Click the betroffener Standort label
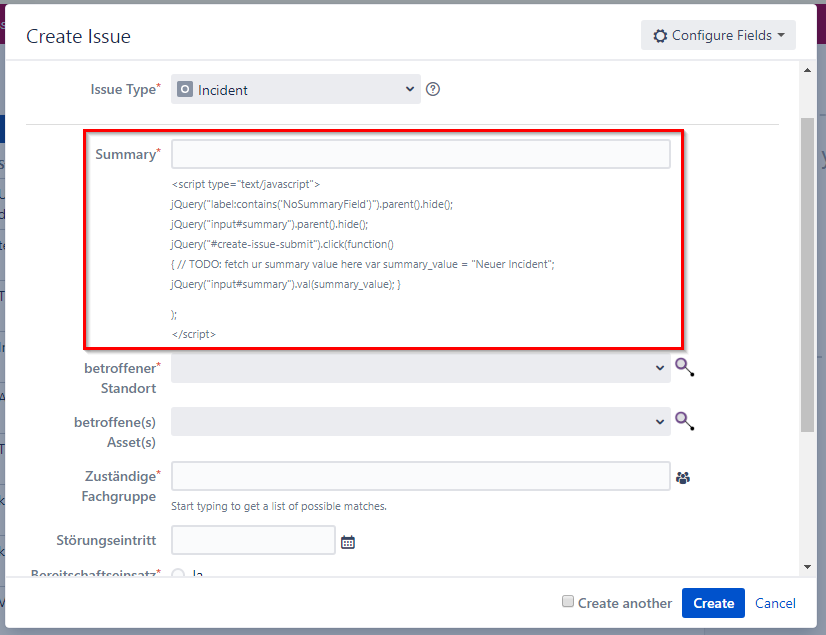Viewport: 826px width, 635px height. tap(122, 378)
